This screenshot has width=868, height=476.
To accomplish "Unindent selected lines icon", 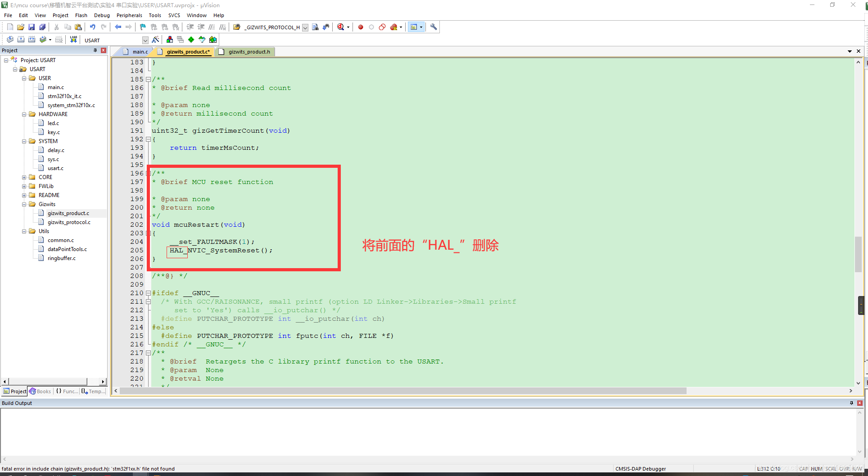I will (x=201, y=27).
